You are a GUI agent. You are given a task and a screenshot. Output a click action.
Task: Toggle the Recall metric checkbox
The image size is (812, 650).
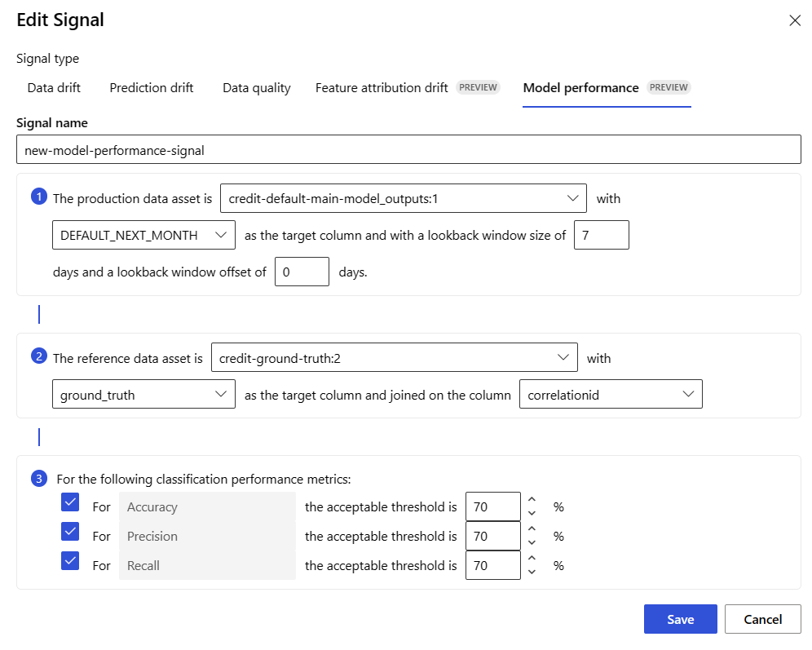click(x=70, y=561)
